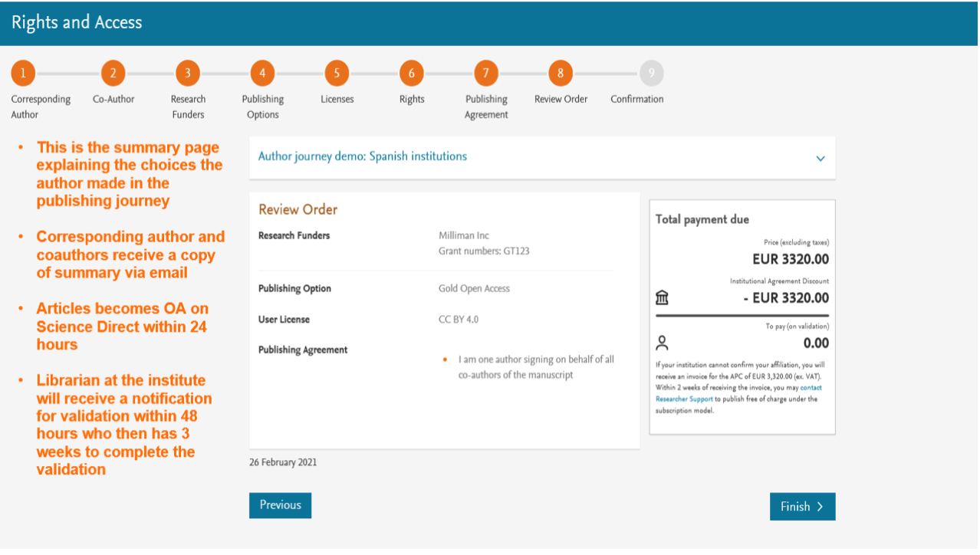Open the Publishing Options step circle

click(262, 72)
